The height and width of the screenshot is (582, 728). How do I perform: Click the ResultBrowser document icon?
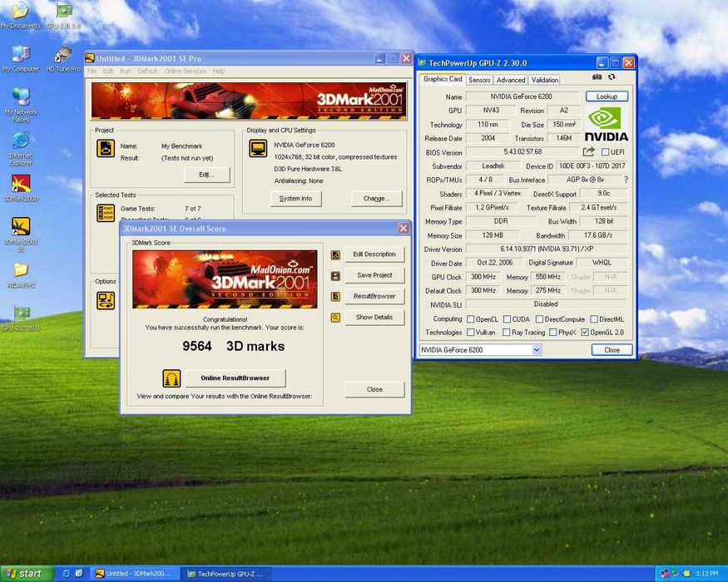point(335,297)
